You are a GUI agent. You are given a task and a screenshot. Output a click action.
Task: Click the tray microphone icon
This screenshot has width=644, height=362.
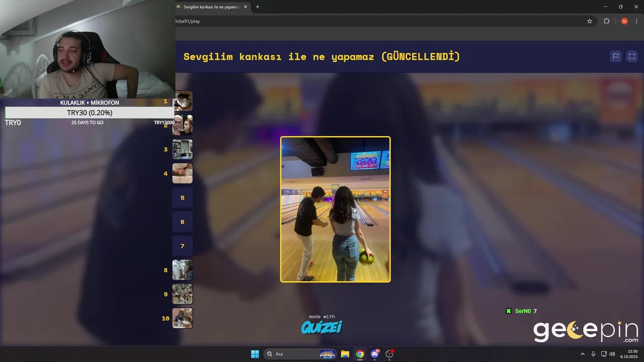pos(593,354)
